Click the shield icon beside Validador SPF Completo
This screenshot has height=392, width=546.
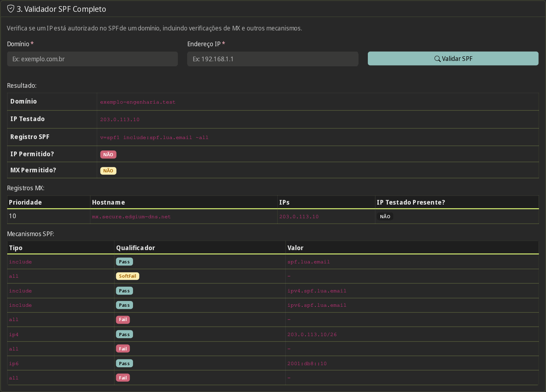pos(11,9)
